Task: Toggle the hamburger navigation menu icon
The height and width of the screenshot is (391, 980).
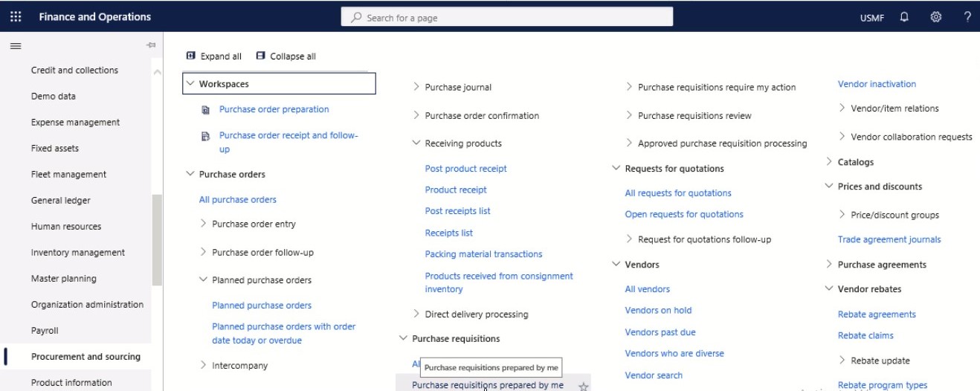Action: coord(15,46)
